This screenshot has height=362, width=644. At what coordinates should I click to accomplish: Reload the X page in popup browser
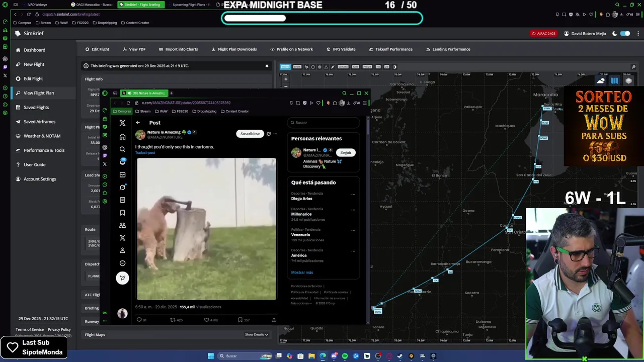(x=128, y=103)
